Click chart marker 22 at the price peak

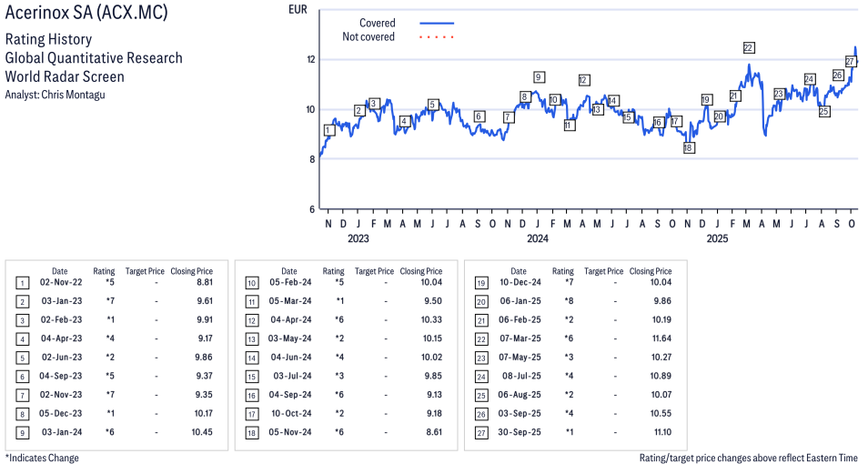748,47
